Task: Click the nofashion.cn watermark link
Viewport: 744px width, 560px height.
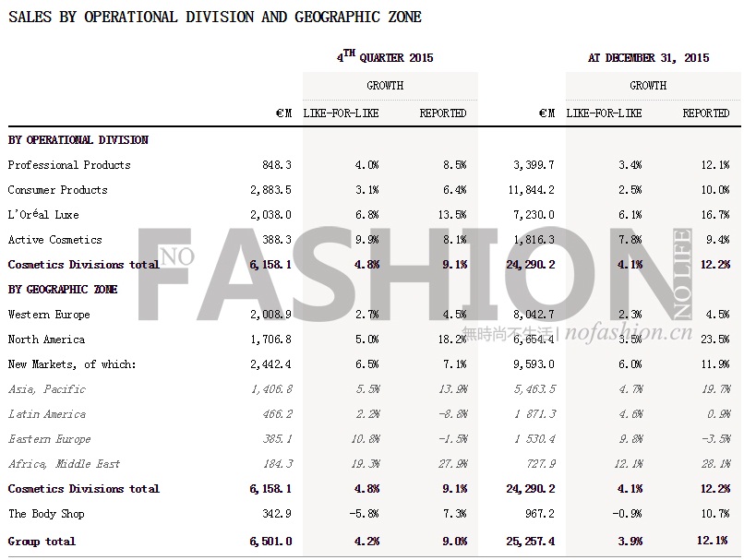Action: tap(628, 332)
